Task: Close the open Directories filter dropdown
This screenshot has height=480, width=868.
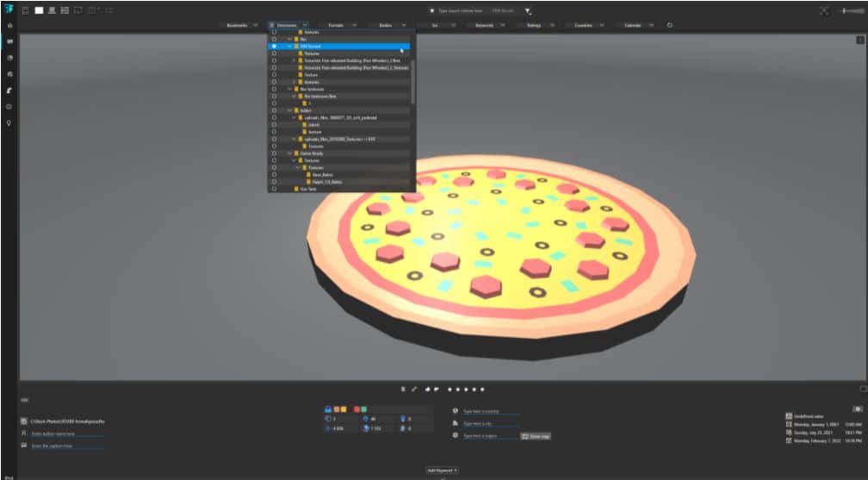Action: (x=288, y=25)
